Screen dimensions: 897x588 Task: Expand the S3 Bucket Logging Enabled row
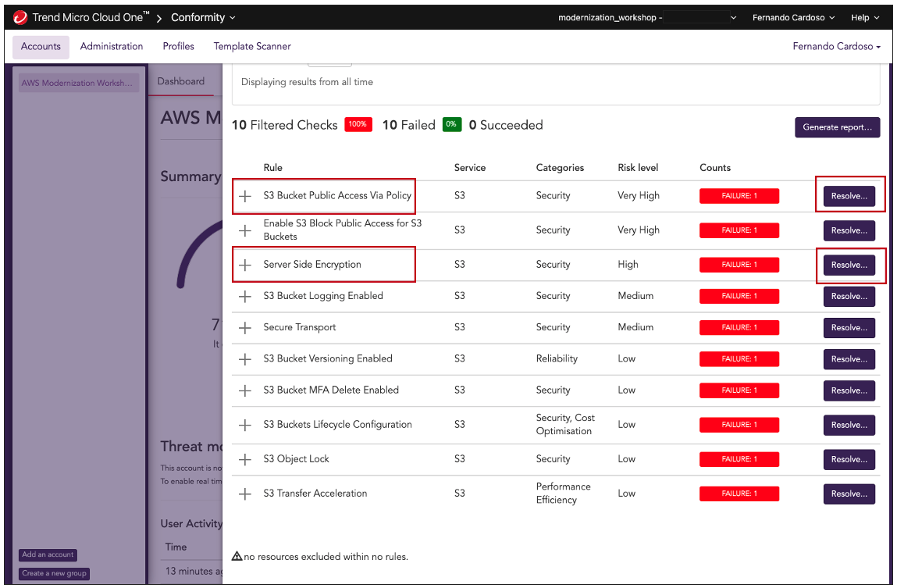(245, 296)
